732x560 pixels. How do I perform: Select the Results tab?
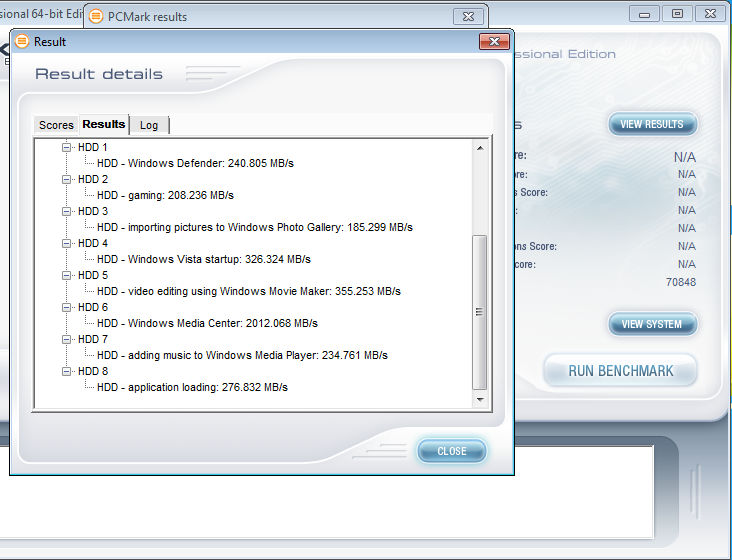[x=104, y=124]
